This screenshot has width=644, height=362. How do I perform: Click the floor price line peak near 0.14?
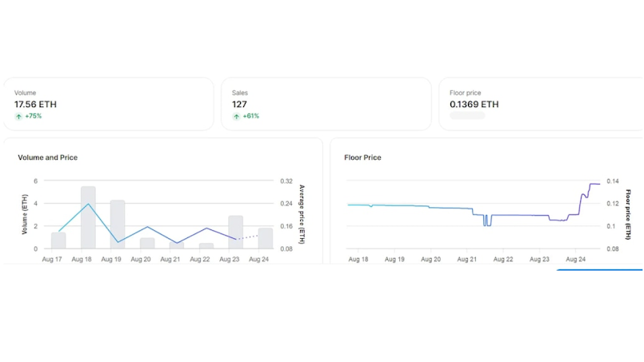point(594,184)
